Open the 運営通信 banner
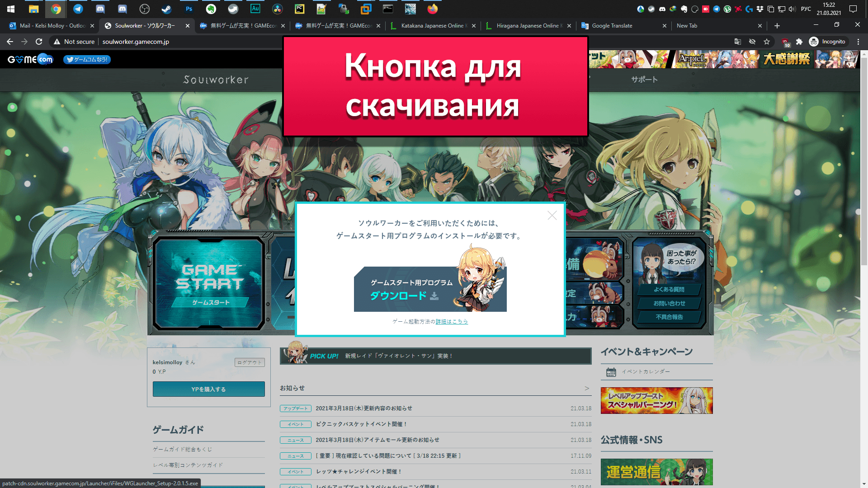 click(657, 472)
